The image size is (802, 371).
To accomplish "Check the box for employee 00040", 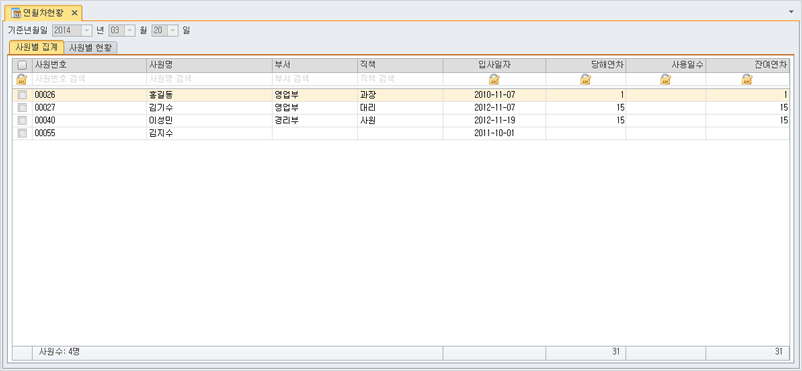I will 22,120.
